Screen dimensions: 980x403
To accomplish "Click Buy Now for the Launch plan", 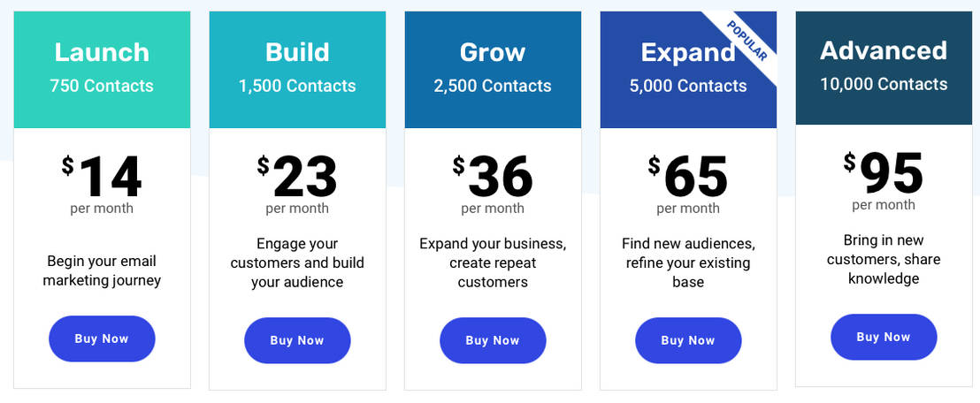I will pos(102,339).
